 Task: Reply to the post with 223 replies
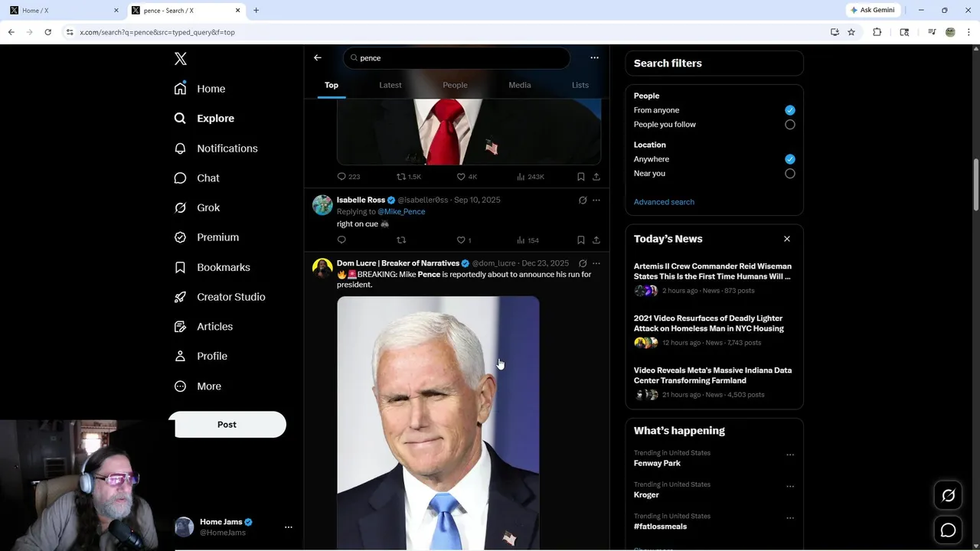(x=348, y=177)
